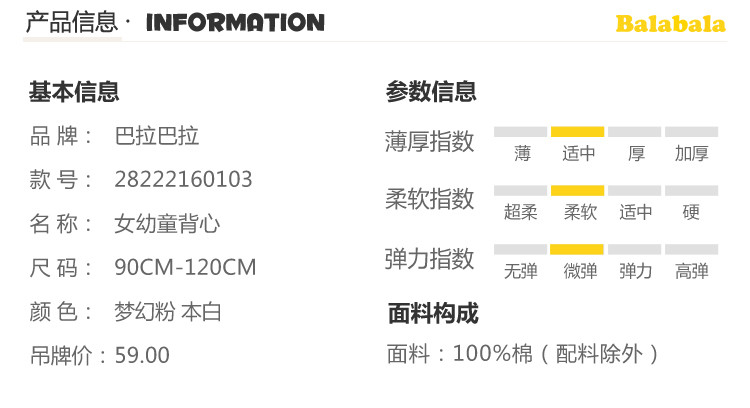
Task: Click the INFORMATION heading text
Action: click(235, 23)
